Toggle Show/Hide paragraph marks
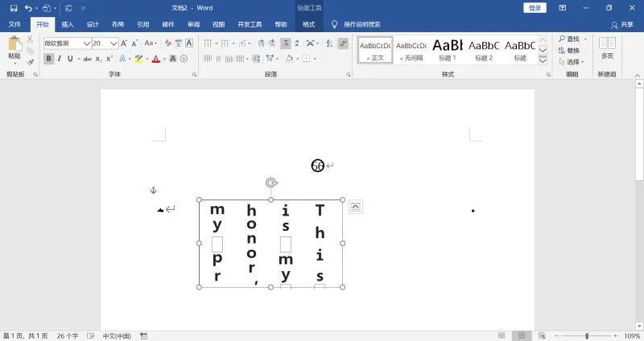Viewport: 644px width, 341px height. click(x=344, y=43)
